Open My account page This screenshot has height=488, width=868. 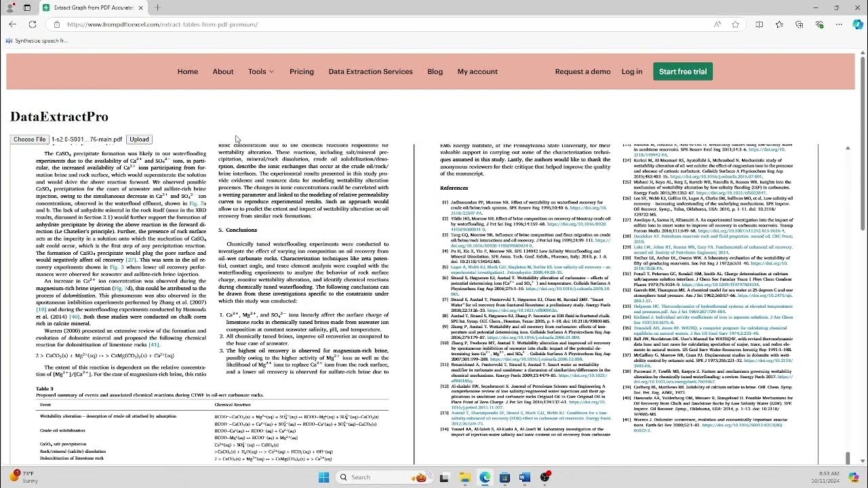(477, 72)
